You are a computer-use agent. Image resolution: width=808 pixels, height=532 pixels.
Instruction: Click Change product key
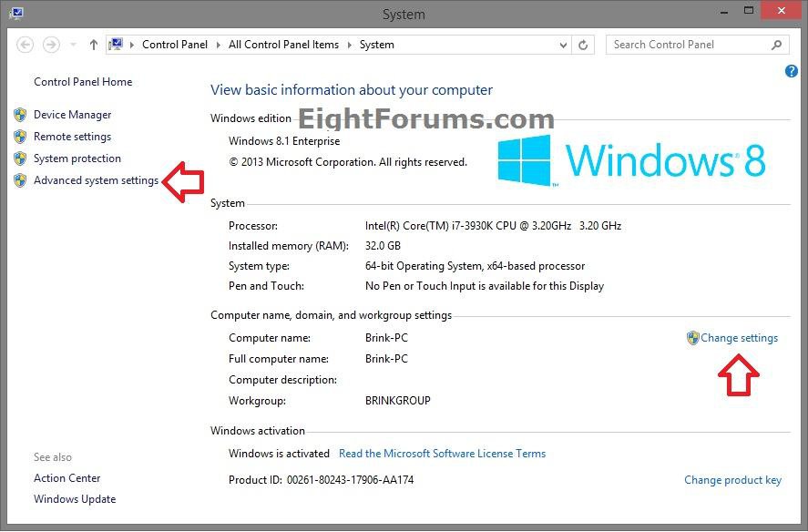732,480
